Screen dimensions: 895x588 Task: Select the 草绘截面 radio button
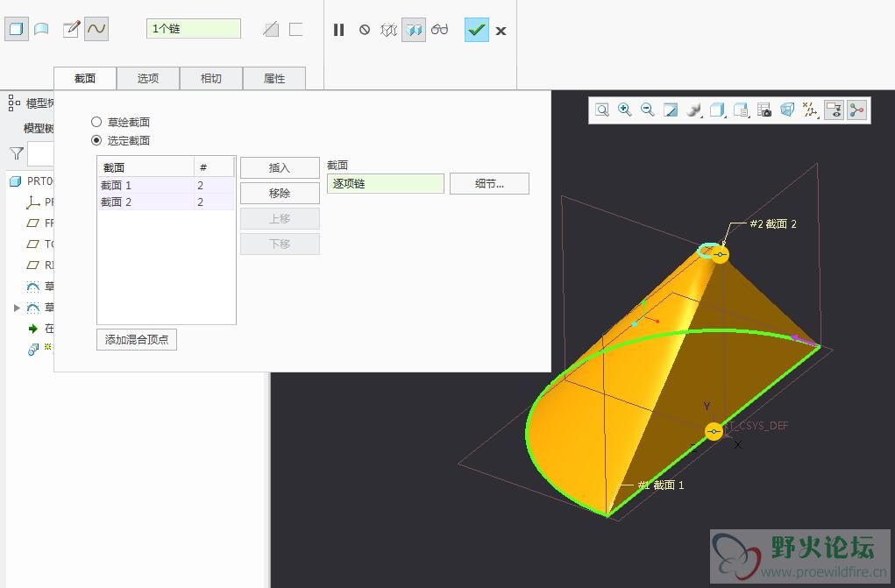pos(96,122)
